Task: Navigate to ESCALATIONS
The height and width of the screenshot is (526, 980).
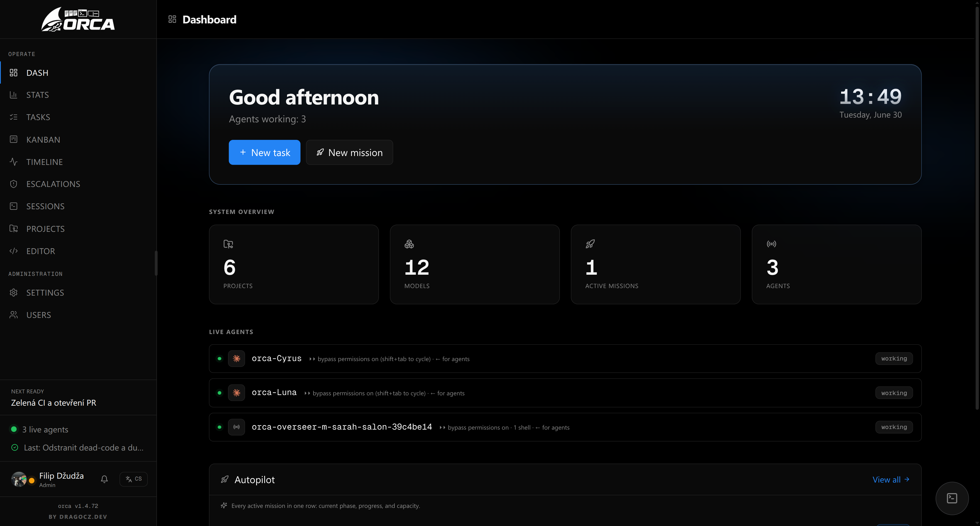Action: tap(78, 184)
